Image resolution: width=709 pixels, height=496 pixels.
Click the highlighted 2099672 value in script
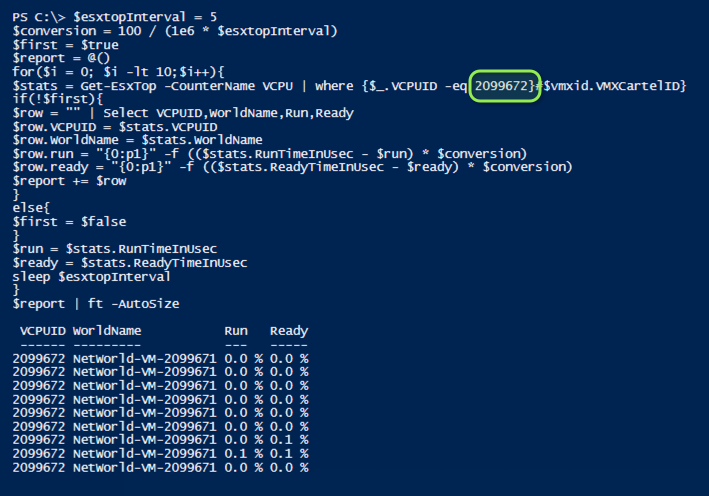pyautogui.click(x=501, y=86)
